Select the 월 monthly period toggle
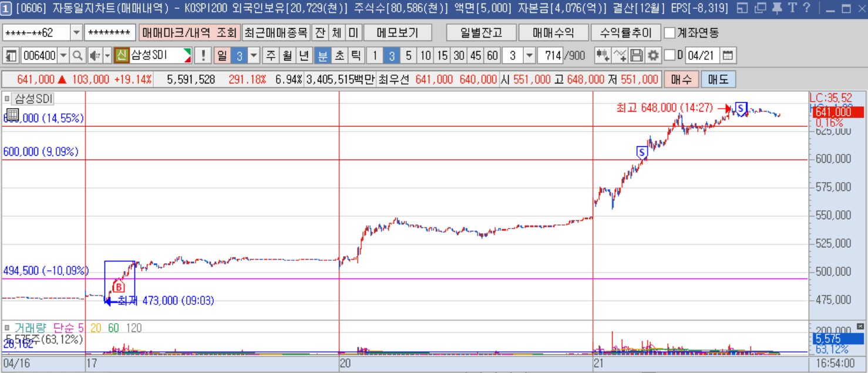 pos(287,56)
